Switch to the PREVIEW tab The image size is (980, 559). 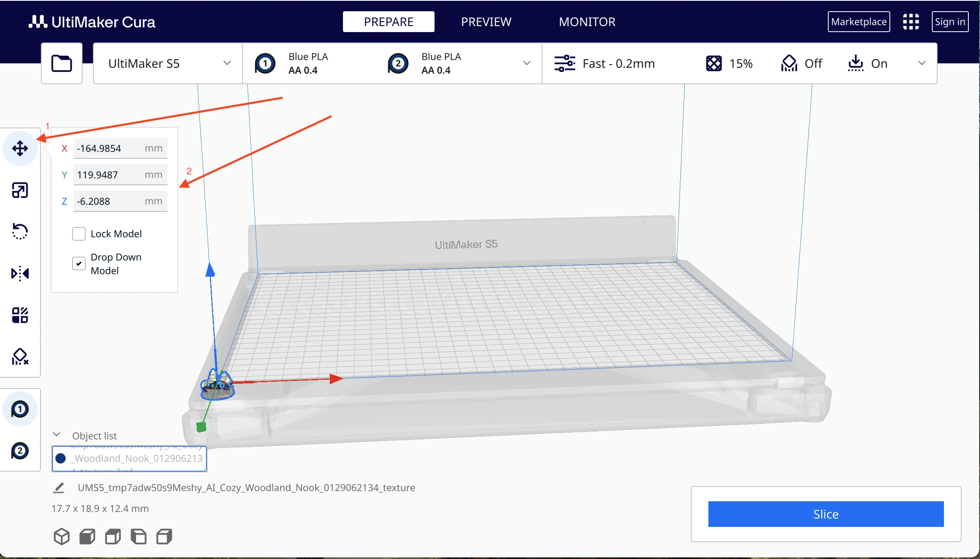[486, 22]
